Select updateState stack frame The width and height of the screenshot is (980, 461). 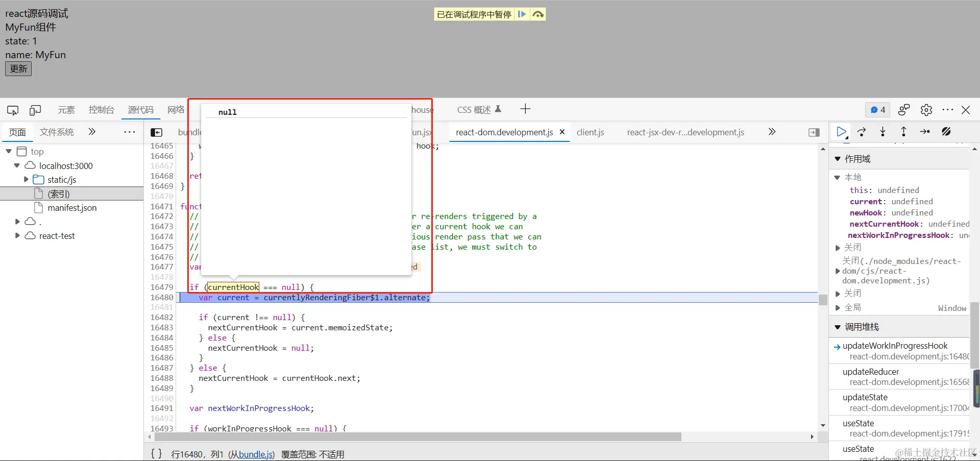point(899,402)
